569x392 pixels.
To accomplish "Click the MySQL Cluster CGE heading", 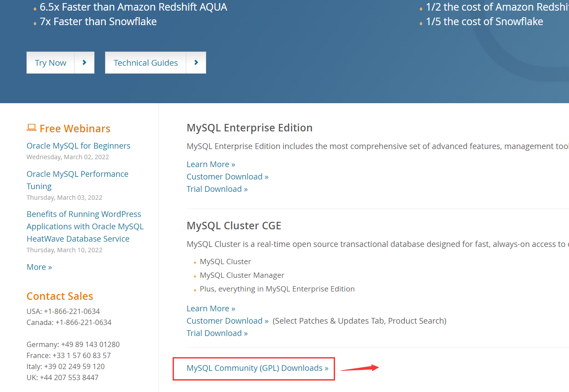I will (234, 225).
